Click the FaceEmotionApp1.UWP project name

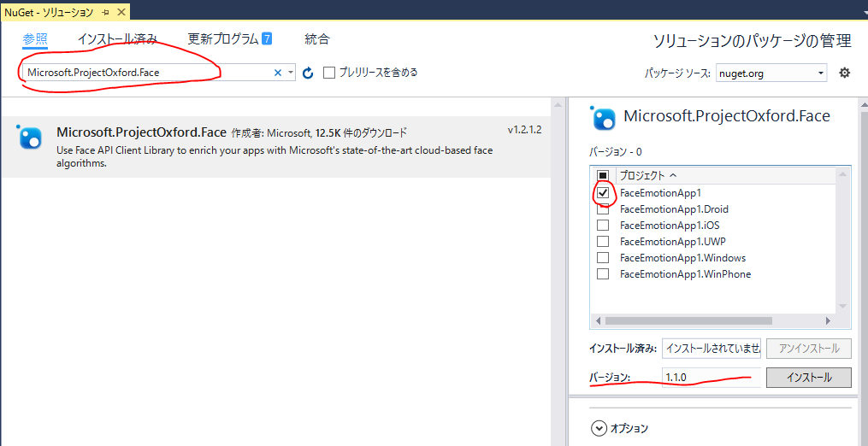(672, 241)
